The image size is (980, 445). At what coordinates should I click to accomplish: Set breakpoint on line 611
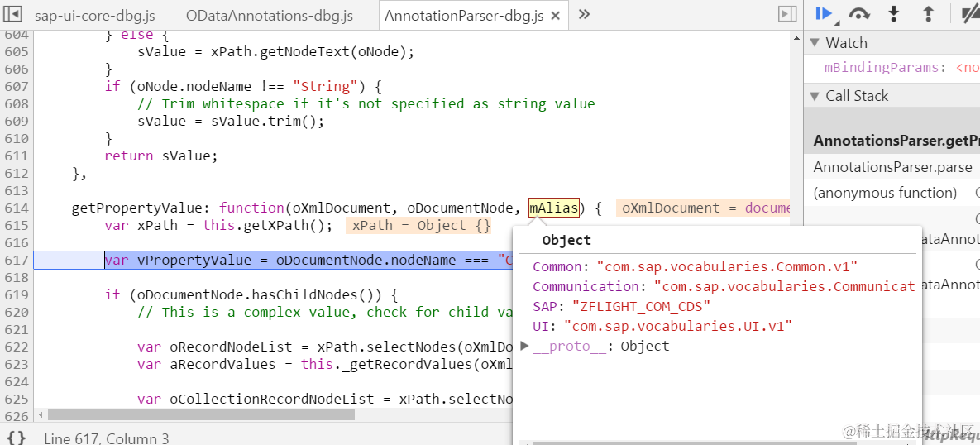[x=15, y=156]
